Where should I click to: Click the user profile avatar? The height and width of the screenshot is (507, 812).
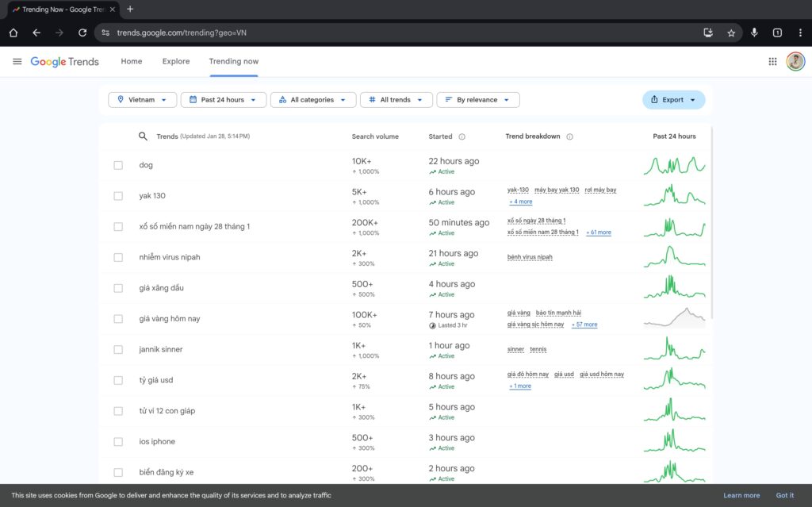tap(795, 61)
